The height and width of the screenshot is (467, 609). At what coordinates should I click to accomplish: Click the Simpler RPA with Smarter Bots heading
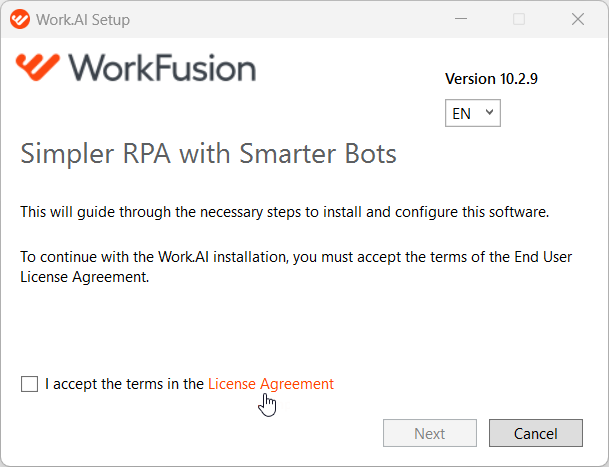click(x=208, y=153)
